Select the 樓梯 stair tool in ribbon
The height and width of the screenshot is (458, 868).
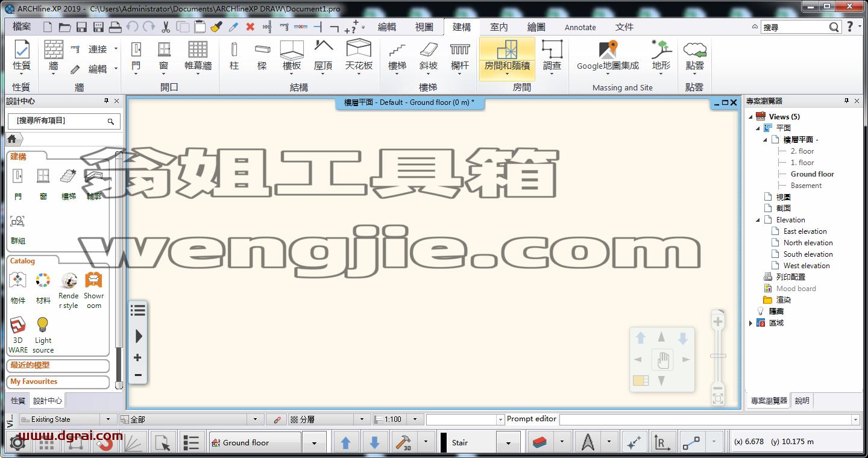397,49
